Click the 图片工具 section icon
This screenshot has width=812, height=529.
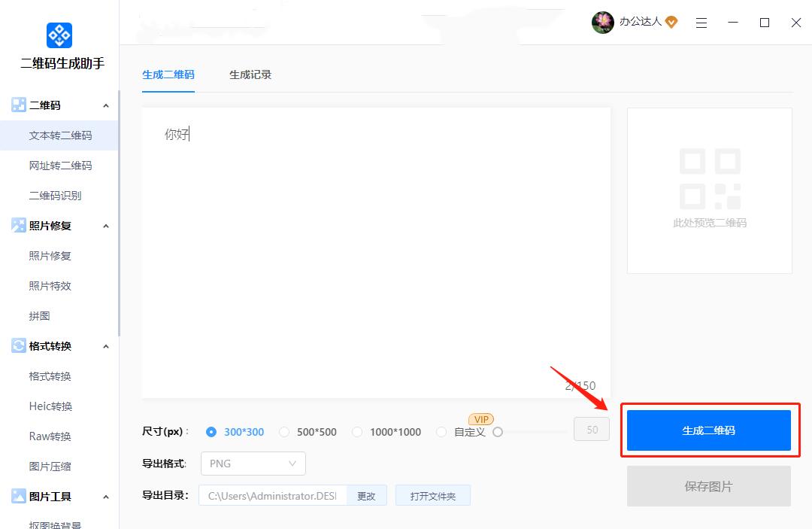pyautogui.click(x=19, y=496)
